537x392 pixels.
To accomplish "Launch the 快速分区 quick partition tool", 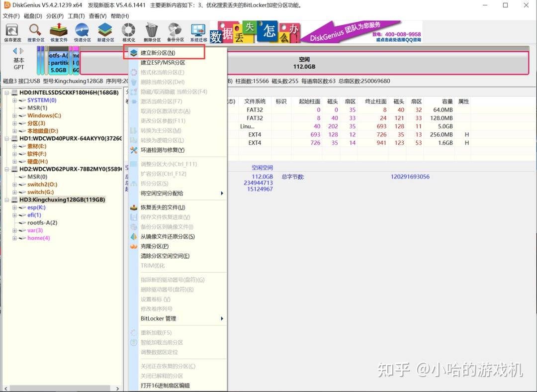I will coord(82,32).
